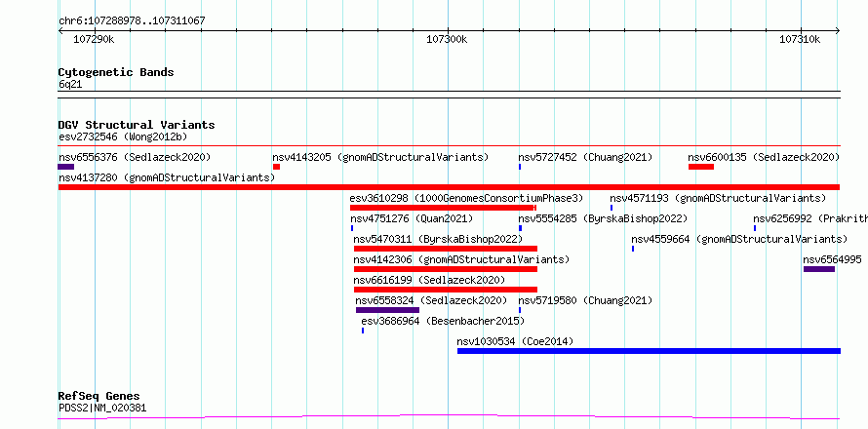Click the purple nsv6556376 variant bar

[x=66, y=167]
